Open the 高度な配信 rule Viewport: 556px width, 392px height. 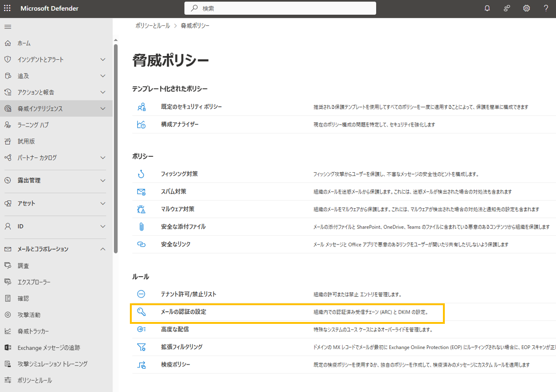(174, 329)
